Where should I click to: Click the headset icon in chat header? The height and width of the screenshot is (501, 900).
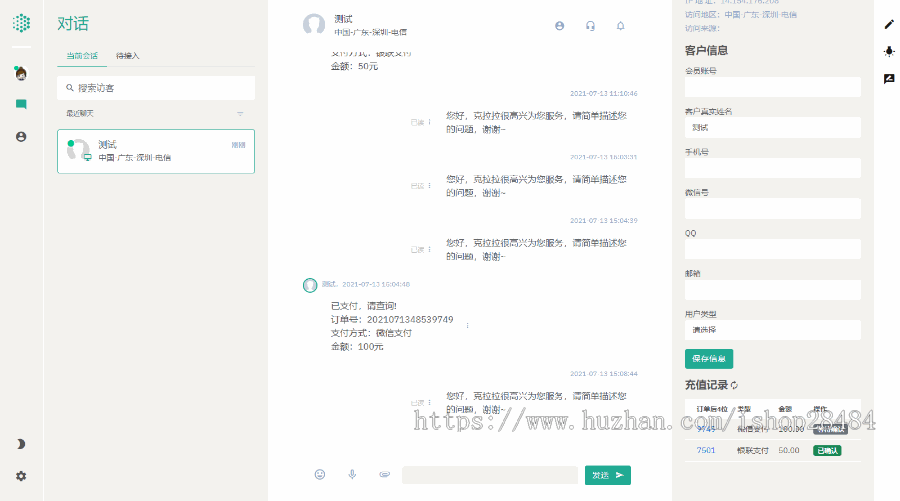point(591,26)
